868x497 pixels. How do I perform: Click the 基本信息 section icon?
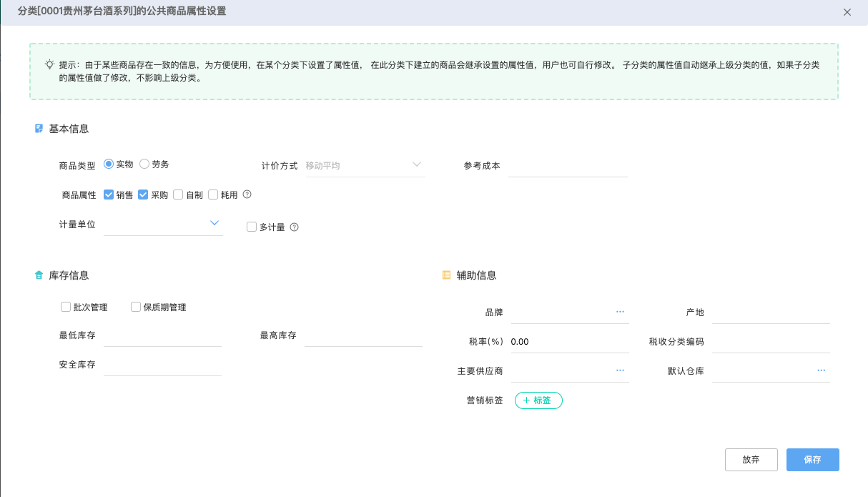(x=39, y=129)
